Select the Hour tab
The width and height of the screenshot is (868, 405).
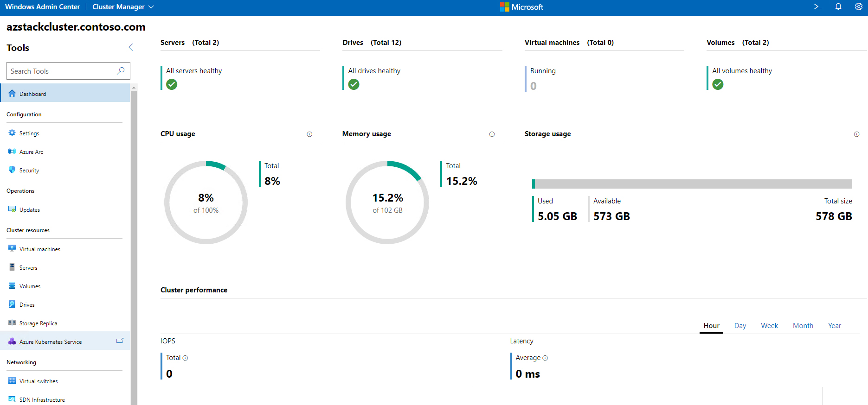[x=711, y=326]
